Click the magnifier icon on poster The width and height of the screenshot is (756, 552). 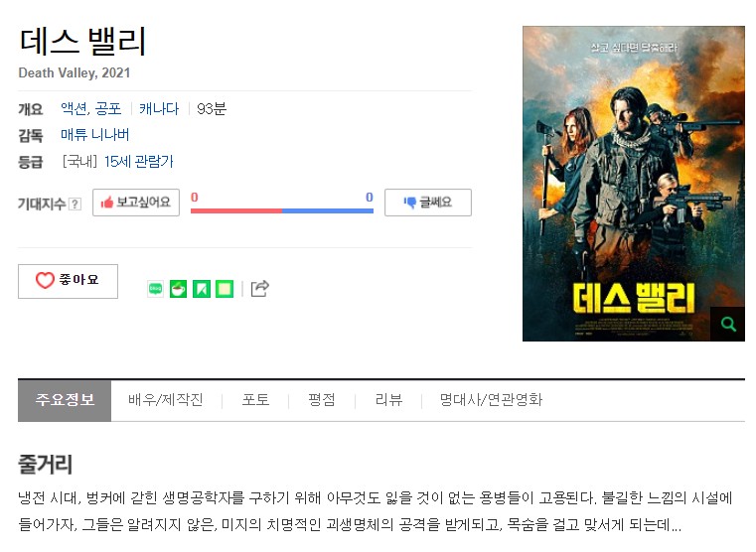pos(728,325)
